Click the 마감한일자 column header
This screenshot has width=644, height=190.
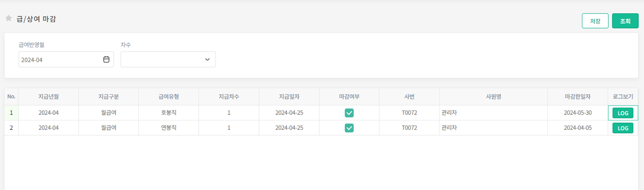[577, 97]
